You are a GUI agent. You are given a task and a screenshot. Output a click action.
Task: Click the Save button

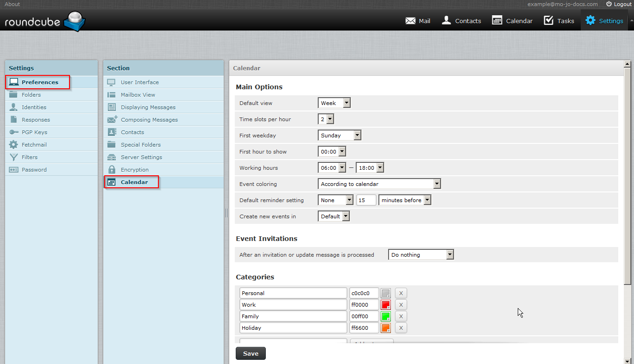click(x=251, y=353)
